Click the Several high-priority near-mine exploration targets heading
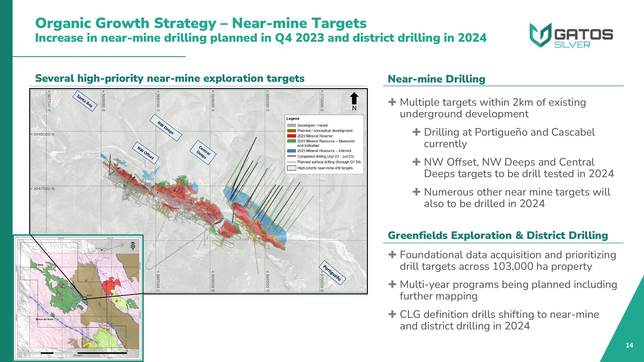This screenshot has width=644, height=362. coord(170,78)
